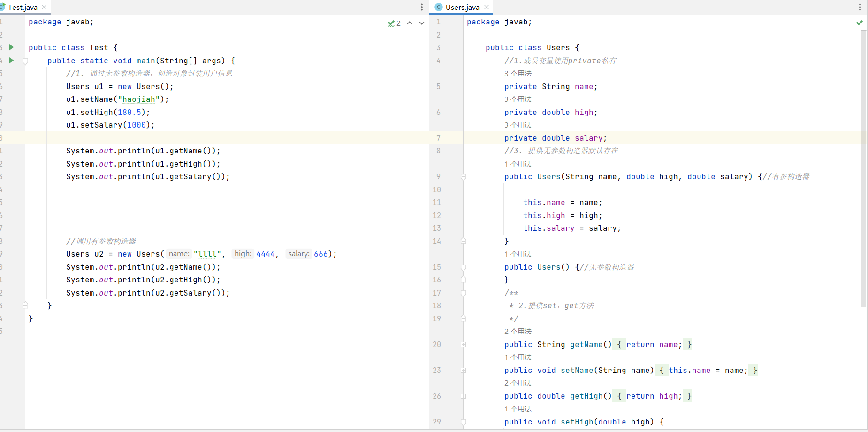The height and width of the screenshot is (432, 868).
Task: Expand the folded getHigh method
Action: pyautogui.click(x=463, y=396)
